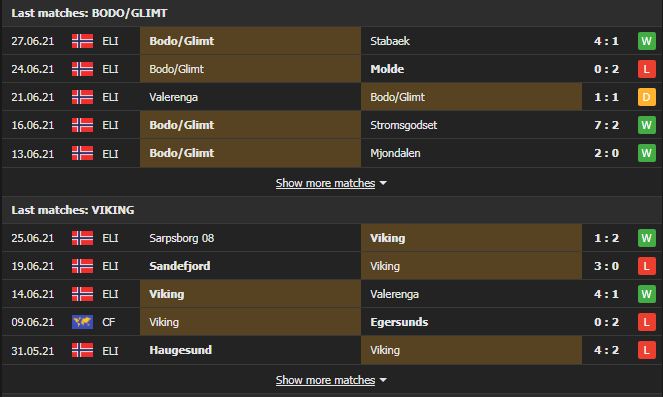The image size is (663, 397).
Task: Click the world map flag on 09.06.21 row
Action: (x=82, y=322)
